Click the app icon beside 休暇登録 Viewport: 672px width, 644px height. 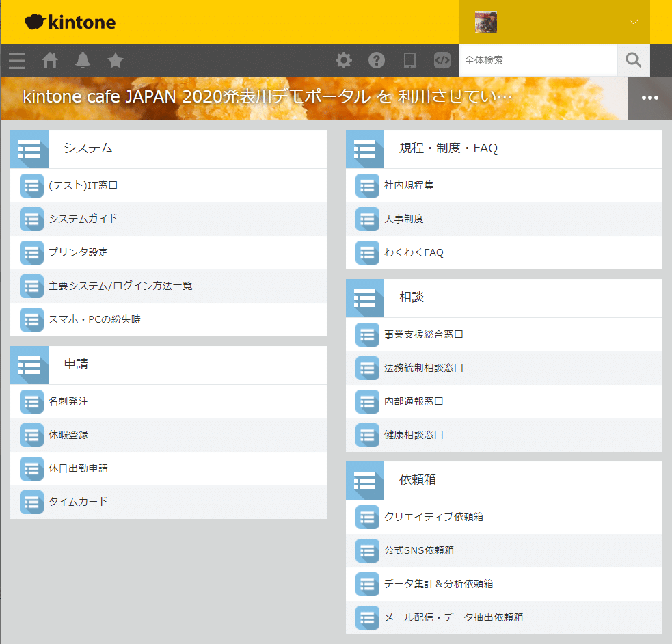click(x=31, y=435)
